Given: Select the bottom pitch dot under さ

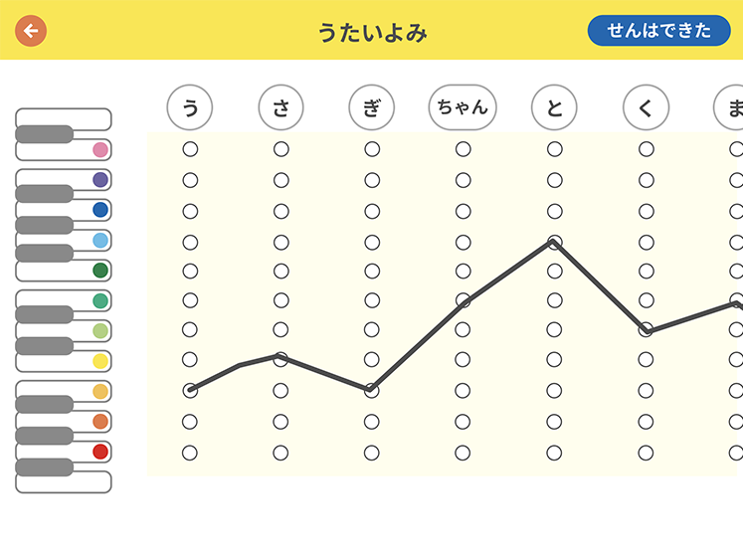Looking at the screenshot, I should click(280, 453).
